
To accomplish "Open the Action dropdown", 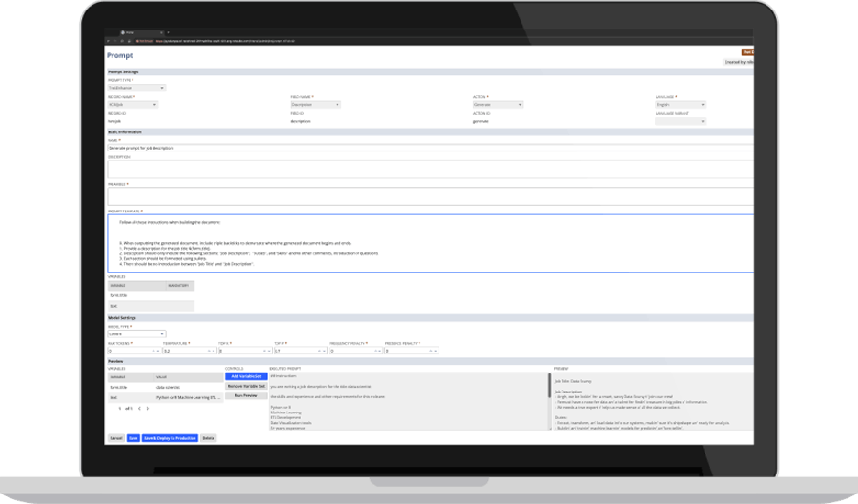I will coord(498,104).
